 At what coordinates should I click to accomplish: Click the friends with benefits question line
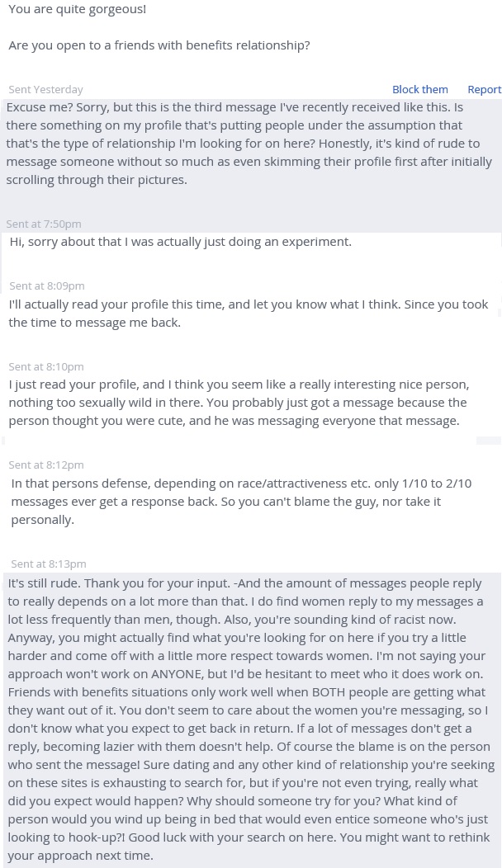tap(159, 45)
